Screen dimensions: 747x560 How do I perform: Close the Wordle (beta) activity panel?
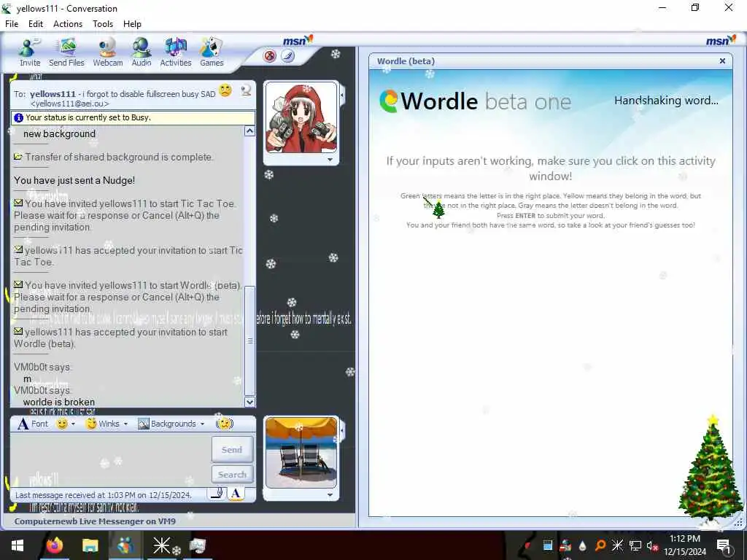click(x=722, y=61)
